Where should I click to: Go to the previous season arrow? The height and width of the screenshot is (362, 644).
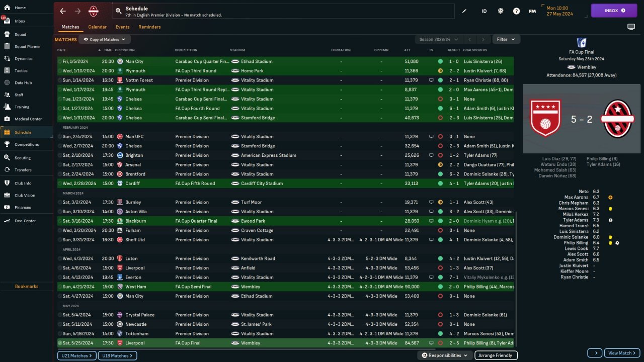469,39
